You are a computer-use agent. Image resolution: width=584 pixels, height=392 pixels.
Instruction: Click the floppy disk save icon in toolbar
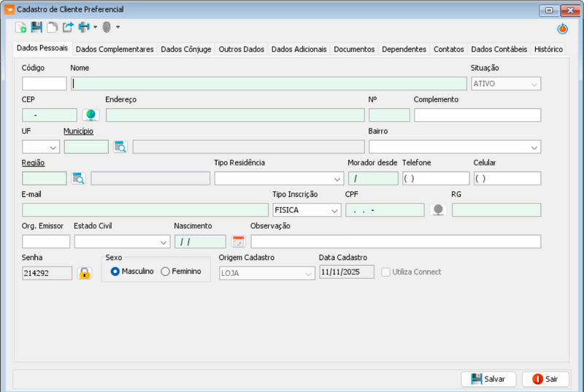(36, 28)
